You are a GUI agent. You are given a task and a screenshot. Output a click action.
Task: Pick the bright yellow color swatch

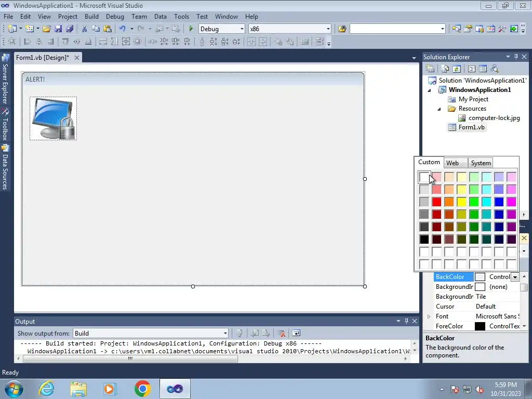461,202
